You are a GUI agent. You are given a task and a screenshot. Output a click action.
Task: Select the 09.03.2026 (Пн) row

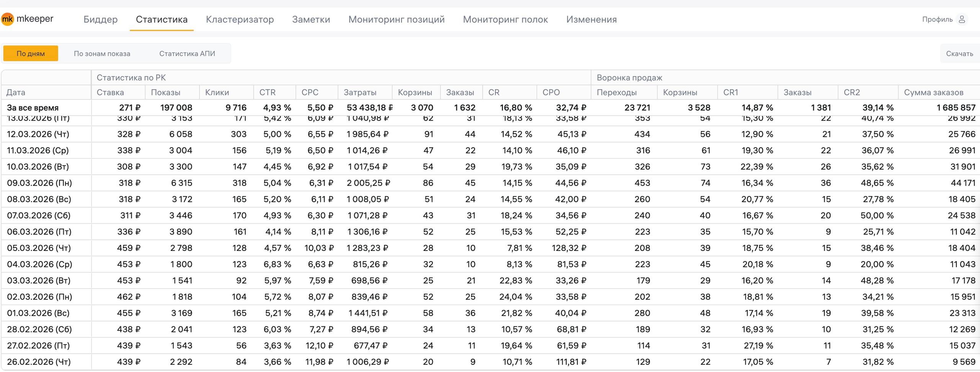[x=39, y=183]
